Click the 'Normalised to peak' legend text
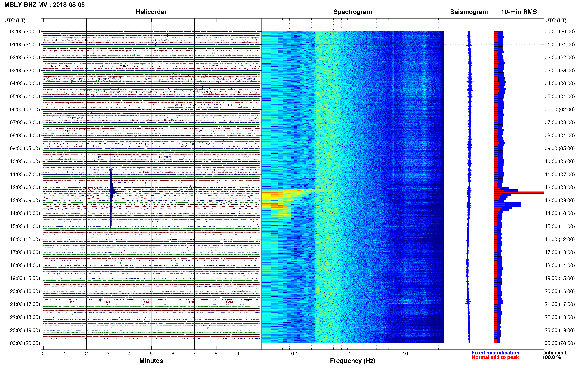 click(x=495, y=357)
